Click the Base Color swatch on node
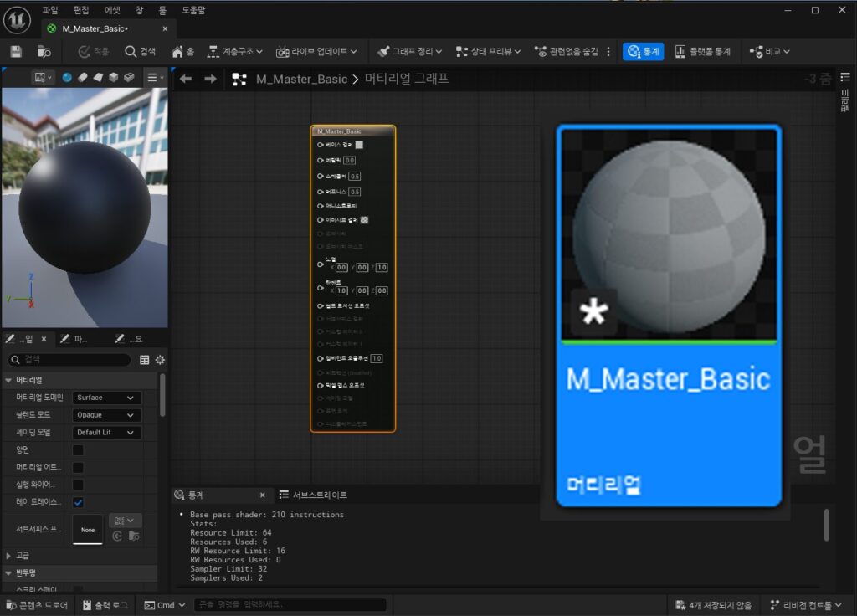 (359, 145)
